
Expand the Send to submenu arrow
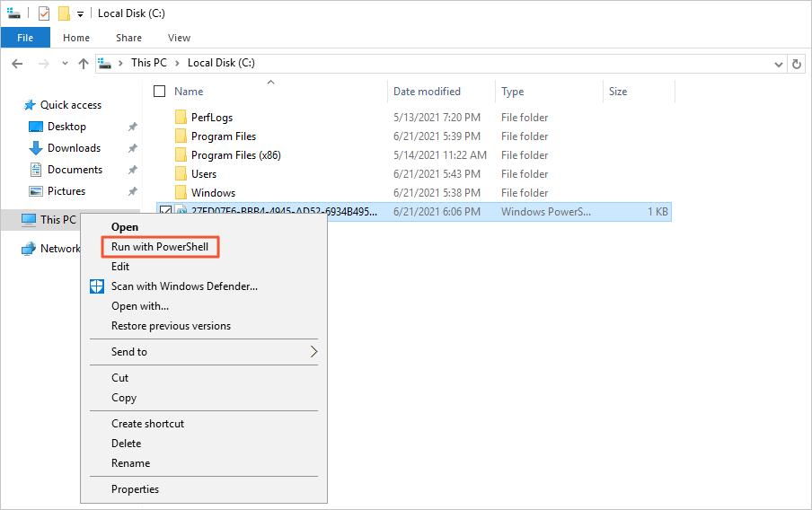pos(313,352)
